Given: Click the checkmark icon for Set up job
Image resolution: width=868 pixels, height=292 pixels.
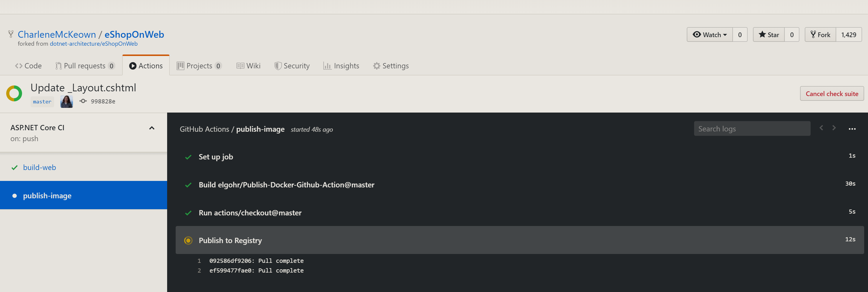Looking at the screenshot, I should 188,157.
